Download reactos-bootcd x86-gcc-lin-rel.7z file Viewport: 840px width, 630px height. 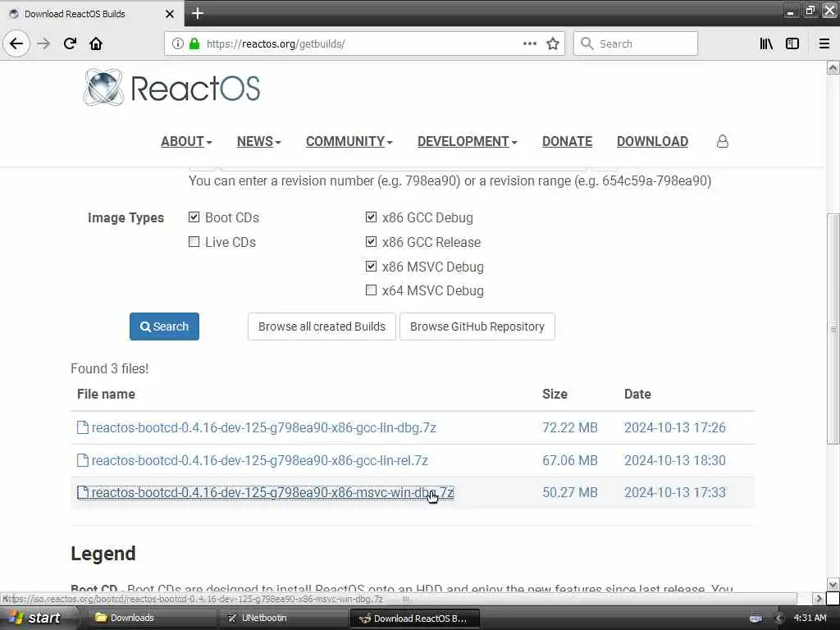(260, 460)
